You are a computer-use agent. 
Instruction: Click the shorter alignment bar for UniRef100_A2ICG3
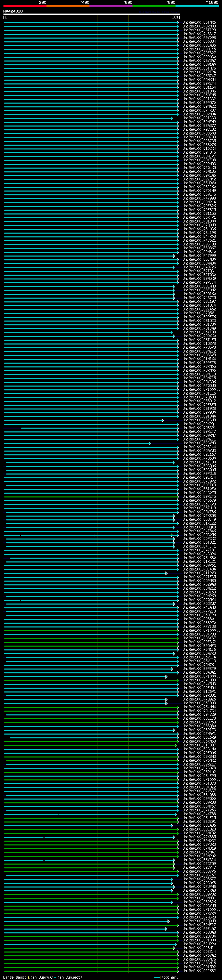tap(88, 118)
